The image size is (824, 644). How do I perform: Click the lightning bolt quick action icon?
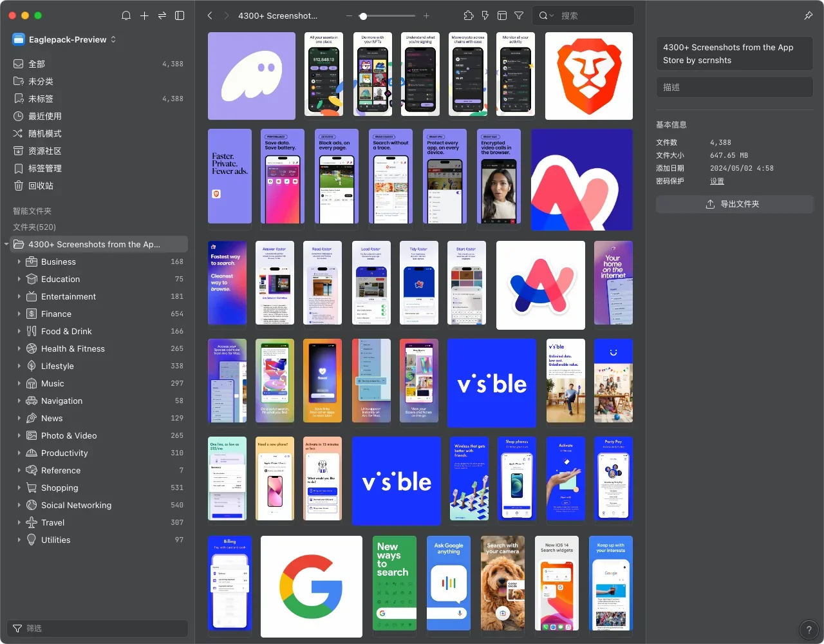point(485,15)
